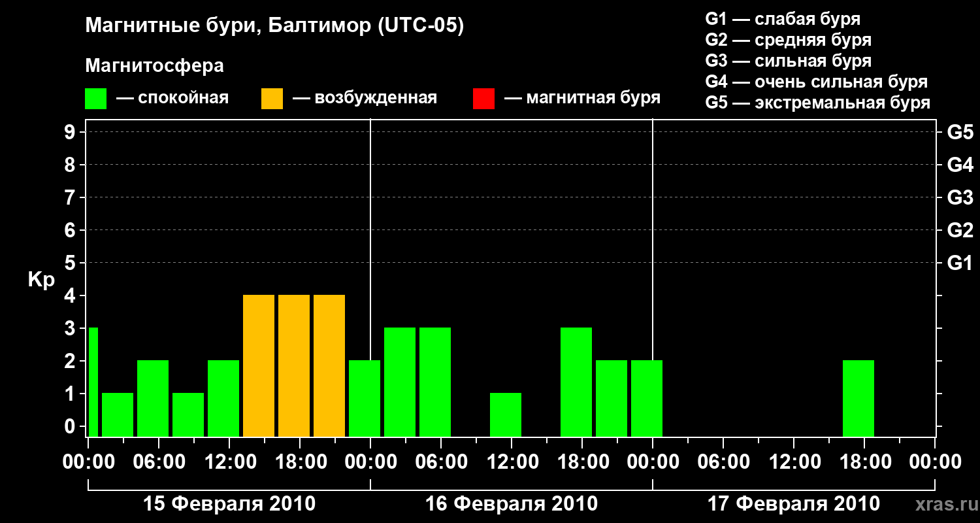Click the orange 'возбужденная' legend swatch
The width and height of the screenshot is (980, 523).
pyautogui.click(x=272, y=99)
